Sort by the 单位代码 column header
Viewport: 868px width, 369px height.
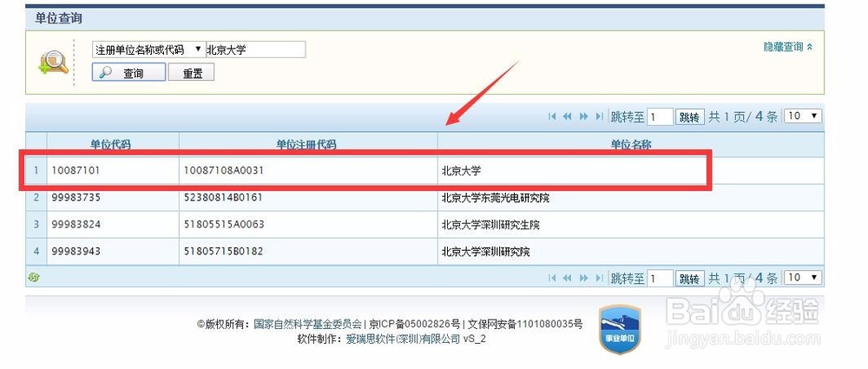point(111,144)
